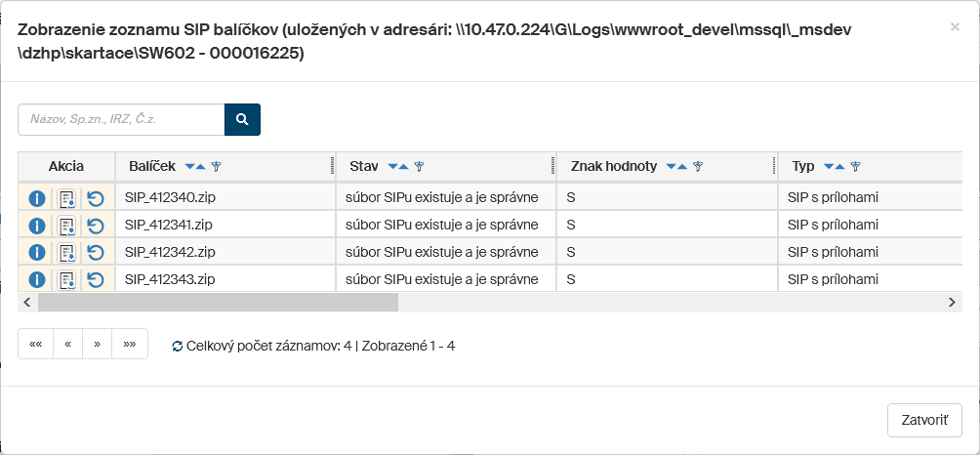
Task: Click restore arrow icon for SIP_412341.zip
Action: coord(95,226)
